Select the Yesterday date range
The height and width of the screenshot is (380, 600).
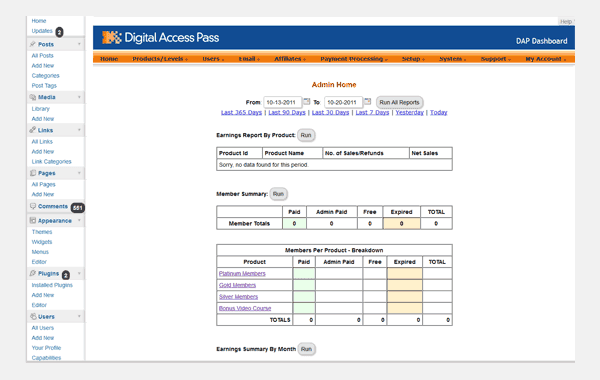point(409,112)
